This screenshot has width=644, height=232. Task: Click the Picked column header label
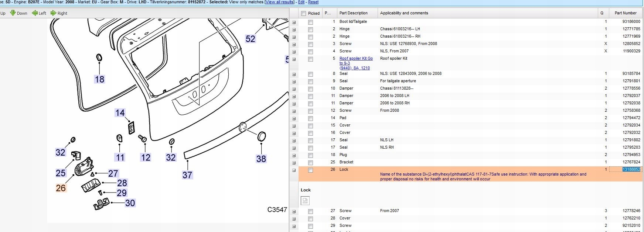[314, 13]
